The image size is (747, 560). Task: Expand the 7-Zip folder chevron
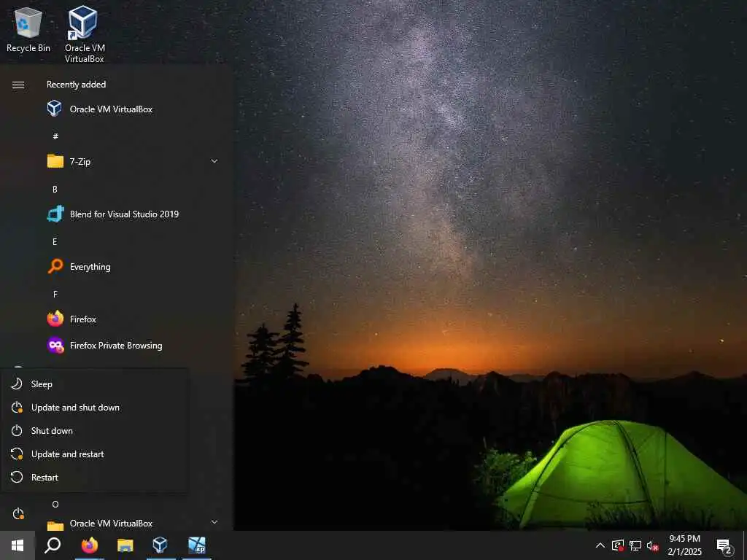(214, 161)
